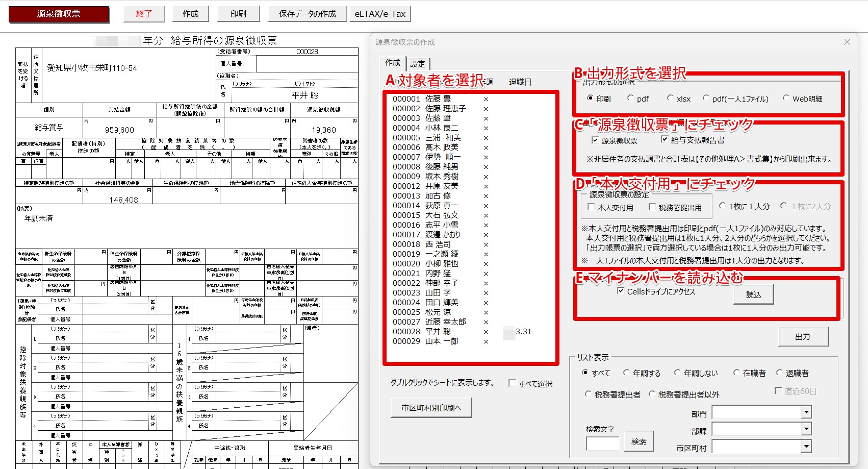
Task: Click the 読込 button for My Number
Action: point(753,294)
